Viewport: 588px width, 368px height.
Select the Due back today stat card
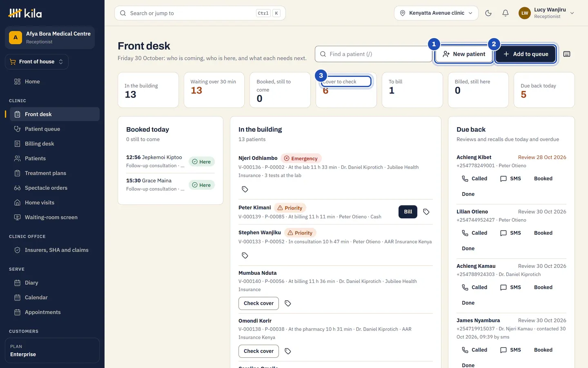point(544,90)
